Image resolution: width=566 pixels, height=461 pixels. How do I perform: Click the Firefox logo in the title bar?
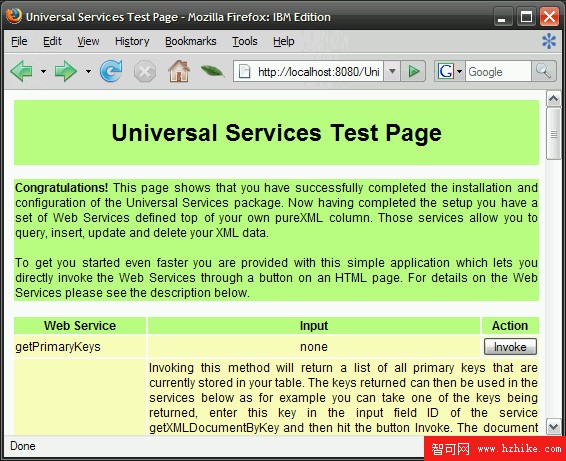click(14, 16)
